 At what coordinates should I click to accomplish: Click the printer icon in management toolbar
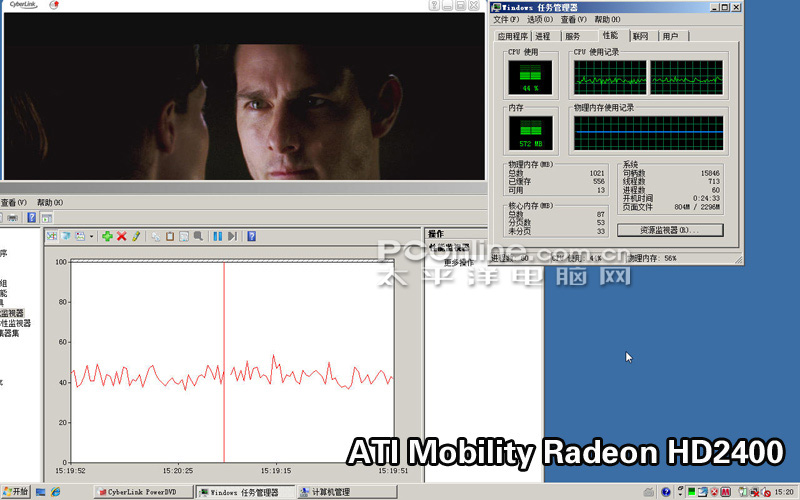tap(13, 218)
